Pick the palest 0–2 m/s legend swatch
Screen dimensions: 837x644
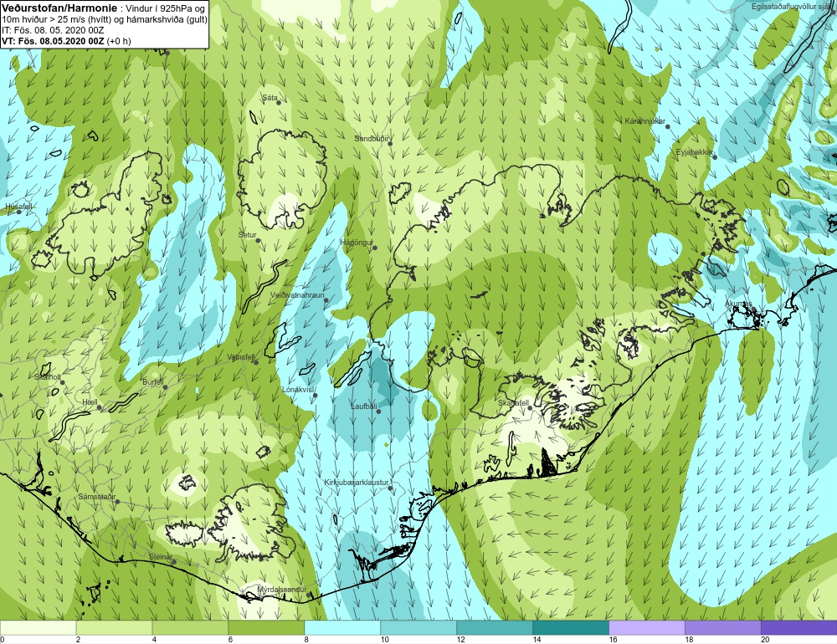click(x=39, y=628)
